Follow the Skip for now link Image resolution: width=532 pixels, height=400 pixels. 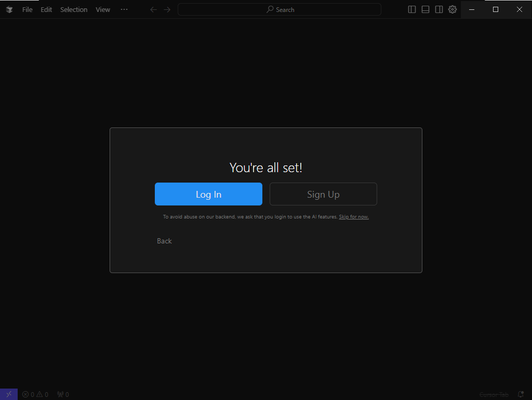click(x=353, y=216)
